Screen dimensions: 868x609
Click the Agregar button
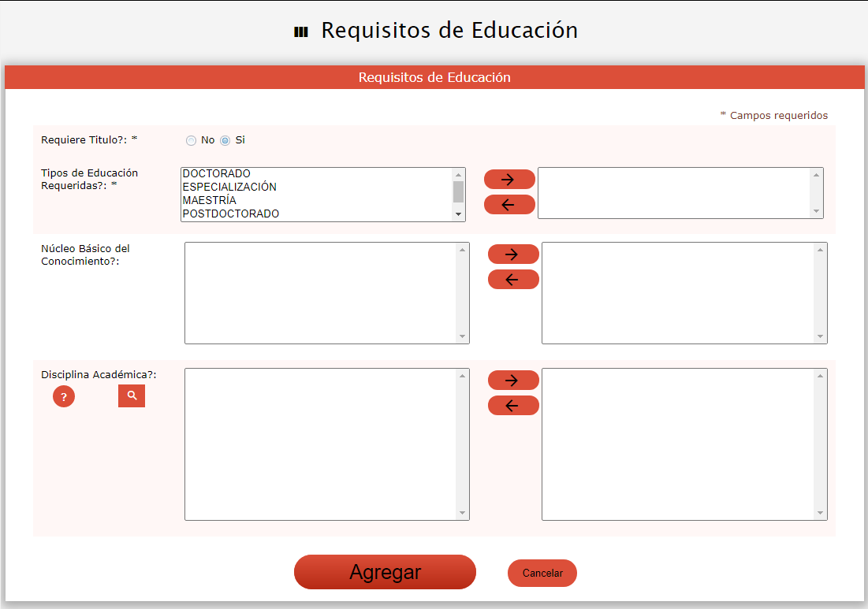tap(385, 572)
